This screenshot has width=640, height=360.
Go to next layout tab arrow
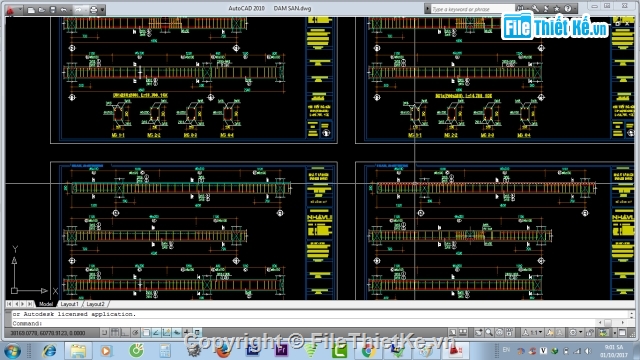[23, 304]
